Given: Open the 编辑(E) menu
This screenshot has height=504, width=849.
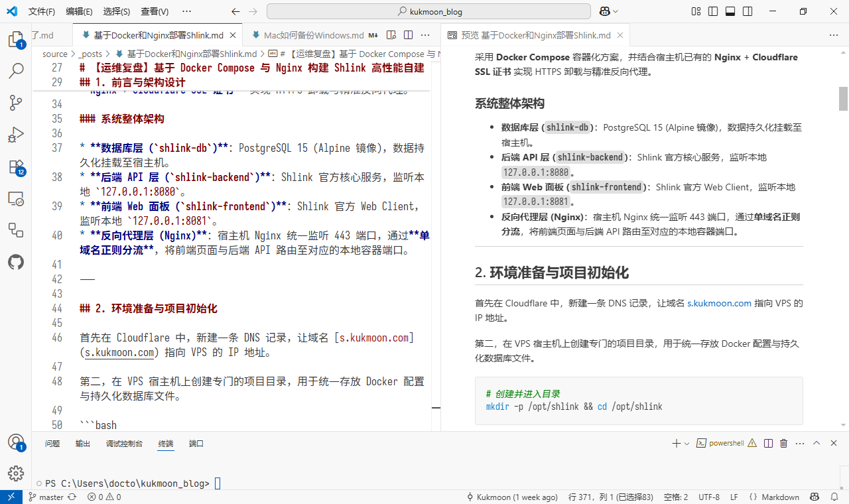Looking at the screenshot, I should point(80,11).
